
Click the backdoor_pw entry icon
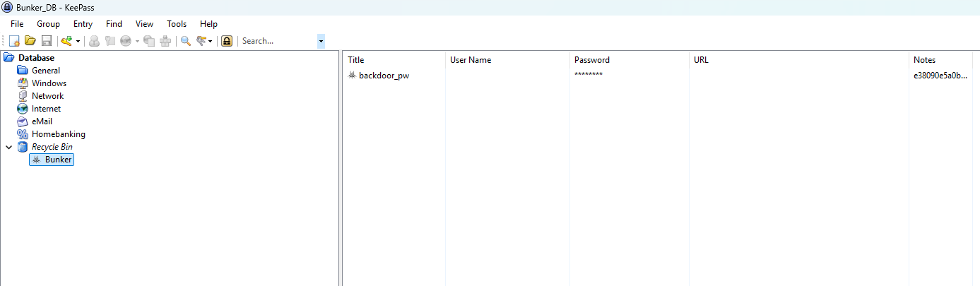click(352, 76)
